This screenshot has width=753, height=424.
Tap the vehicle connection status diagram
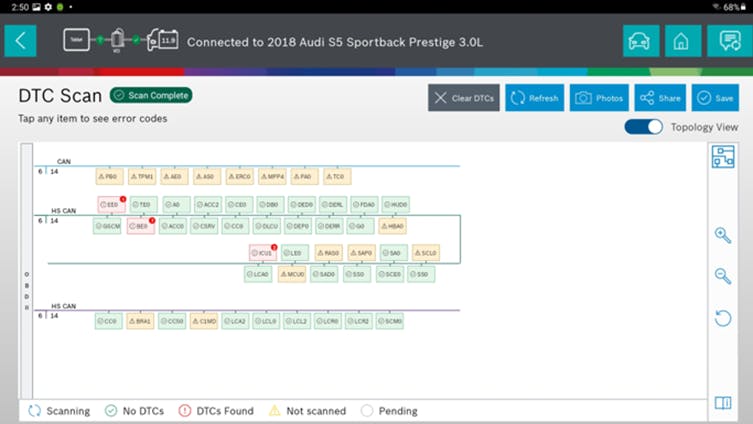120,41
